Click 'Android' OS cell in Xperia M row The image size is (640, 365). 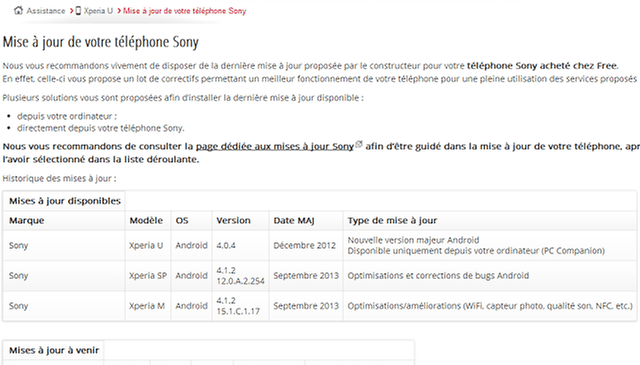191,306
